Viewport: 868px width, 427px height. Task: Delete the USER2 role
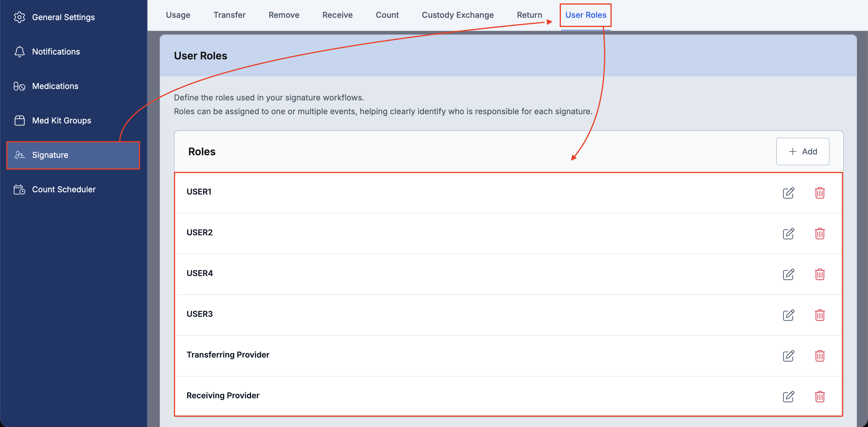[819, 234]
